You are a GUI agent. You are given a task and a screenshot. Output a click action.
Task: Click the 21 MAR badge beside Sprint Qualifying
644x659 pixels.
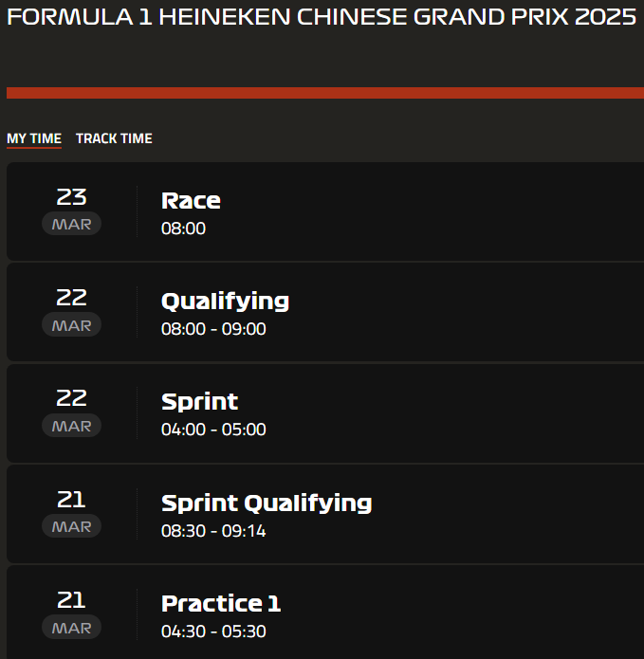click(x=71, y=513)
